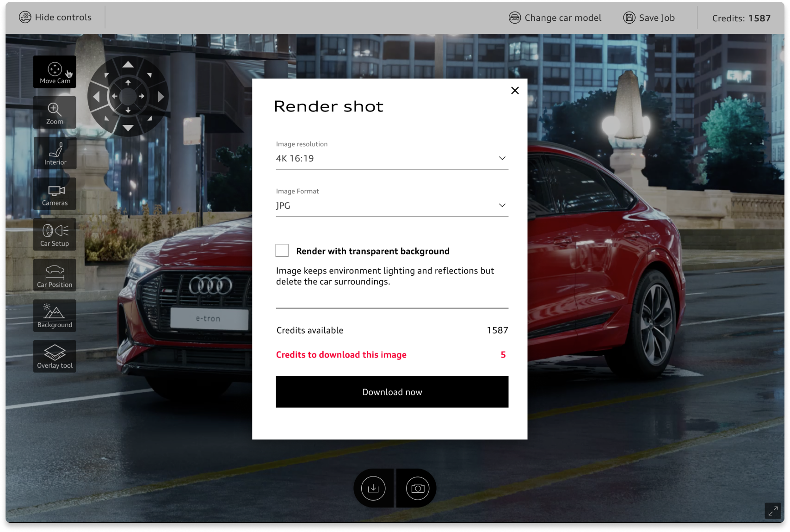790x532 pixels.
Task: Click the large down arrow on camera dial
Action: click(128, 128)
